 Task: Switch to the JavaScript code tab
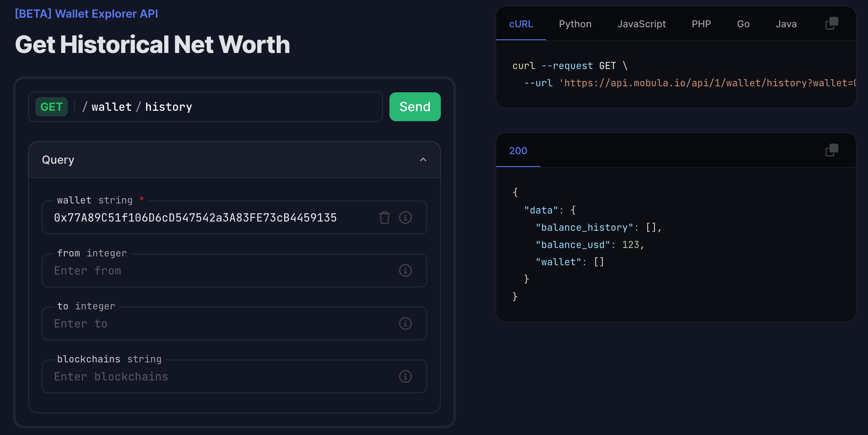[x=641, y=24]
